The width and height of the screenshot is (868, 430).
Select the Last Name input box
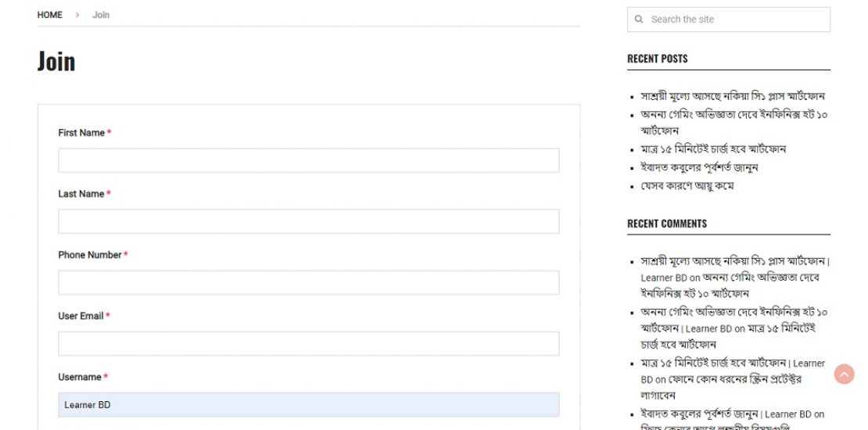coord(308,221)
